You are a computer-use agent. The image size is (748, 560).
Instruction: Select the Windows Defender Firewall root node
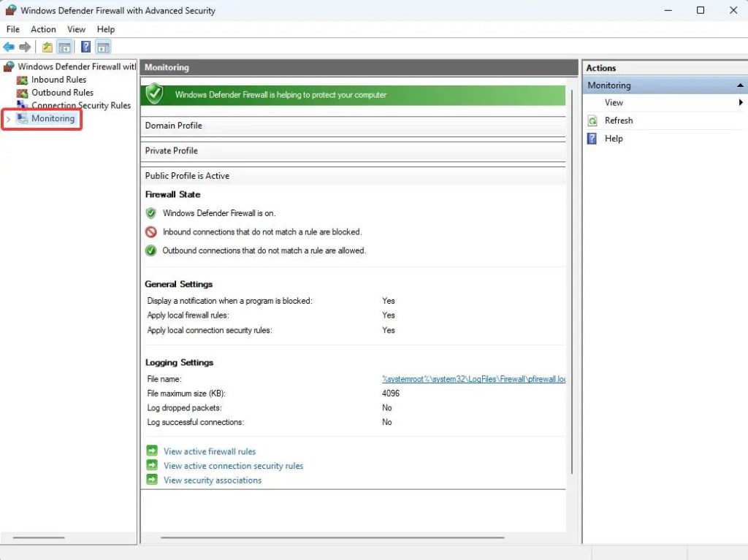(77, 66)
